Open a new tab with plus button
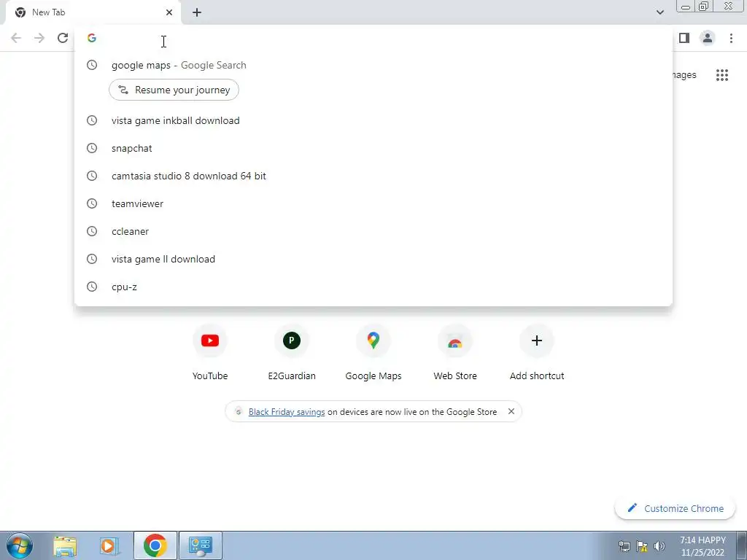This screenshot has height=560, width=747. tap(197, 12)
